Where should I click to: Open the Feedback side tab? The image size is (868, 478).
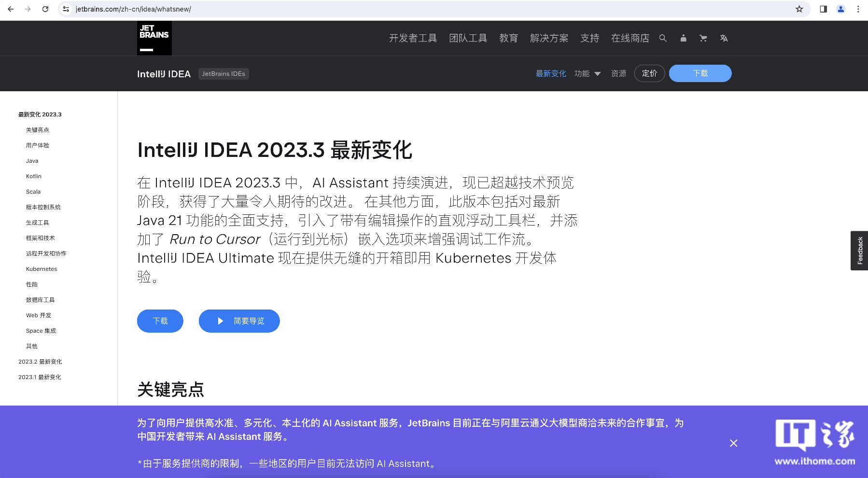pyautogui.click(x=859, y=251)
